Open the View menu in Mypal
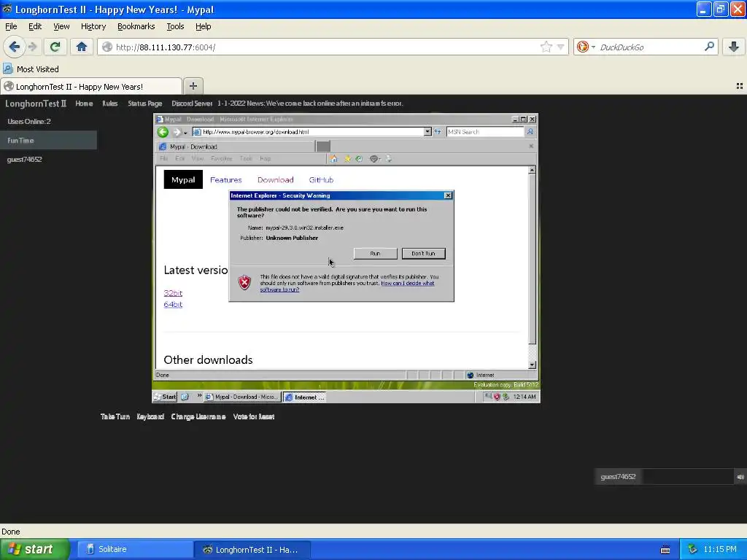 click(61, 26)
